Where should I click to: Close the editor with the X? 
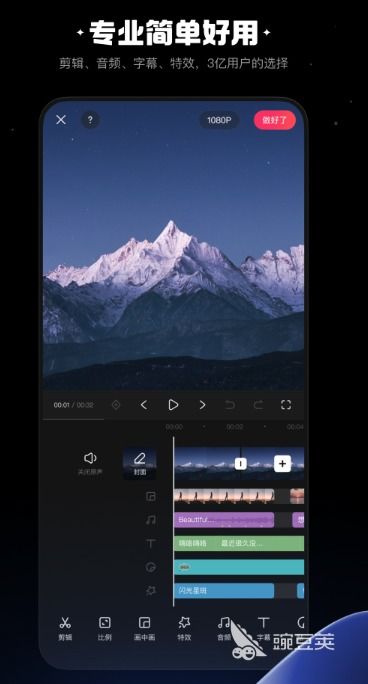coord(61,120)
